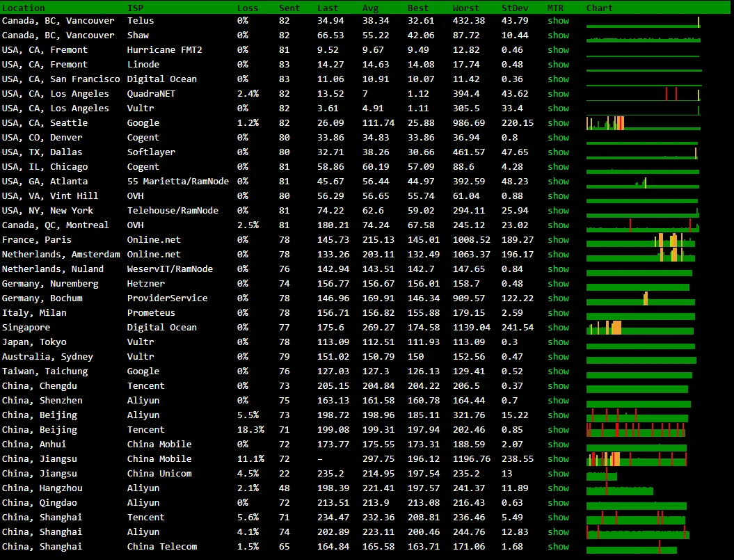
Task: Click the 269.27 average latency value
Action: 378,327
